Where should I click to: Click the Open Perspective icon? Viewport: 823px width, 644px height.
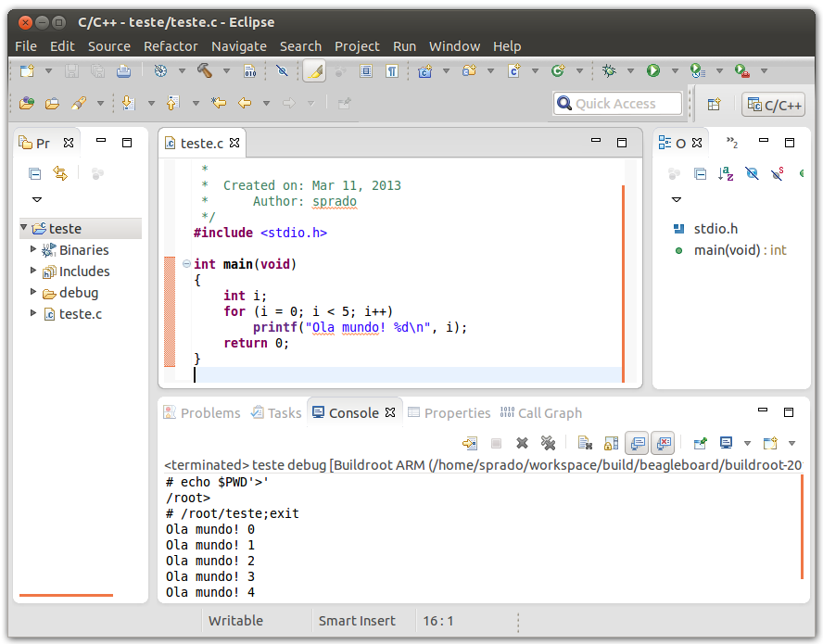[714, 104]
